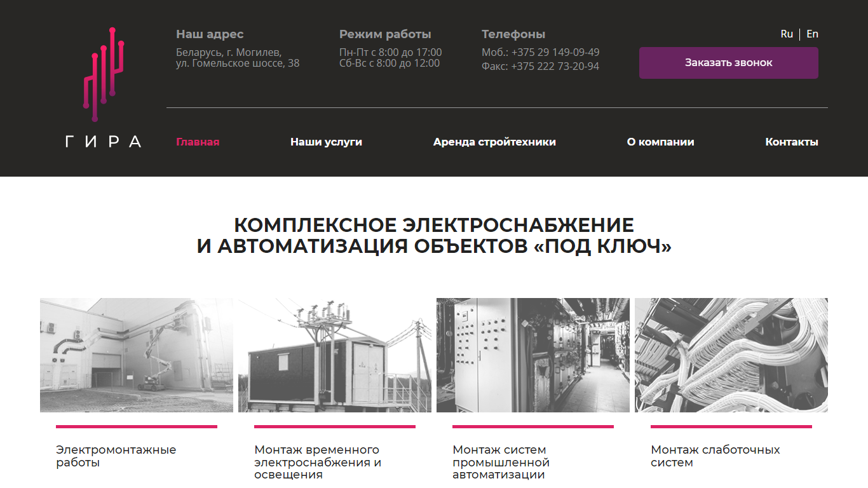
Task: Open the industrial automation cabinets photo
Action: coord(533,355)
